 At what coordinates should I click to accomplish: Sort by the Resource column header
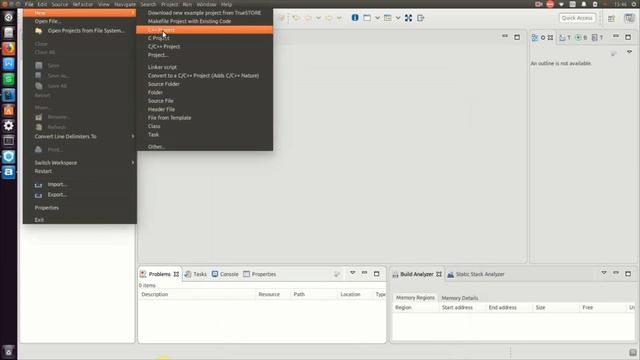[273, 294]
